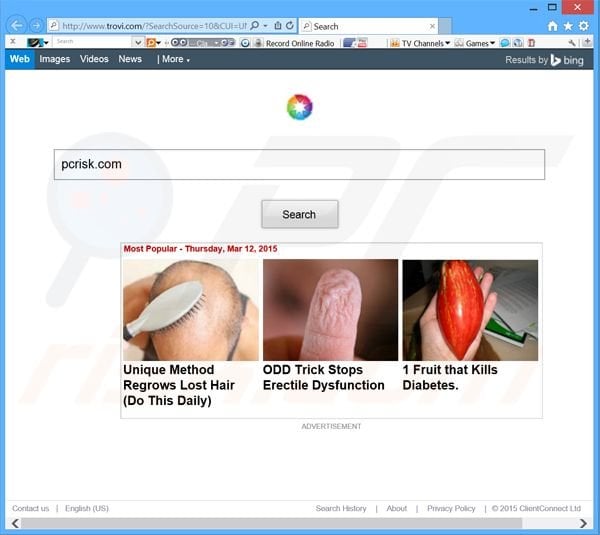Click the Games toolbar icon
The height and width of the screenshot is (535, 600).
[459, 43]
